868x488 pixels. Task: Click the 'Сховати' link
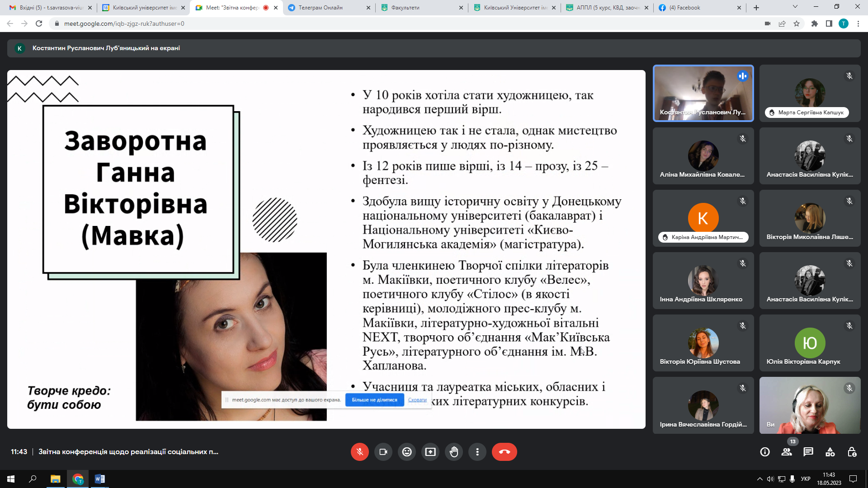(417, 400)
